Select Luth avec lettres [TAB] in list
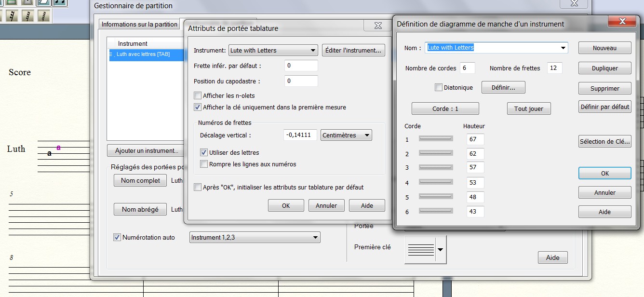Viewport: 644px width, 297px height. 143,54
